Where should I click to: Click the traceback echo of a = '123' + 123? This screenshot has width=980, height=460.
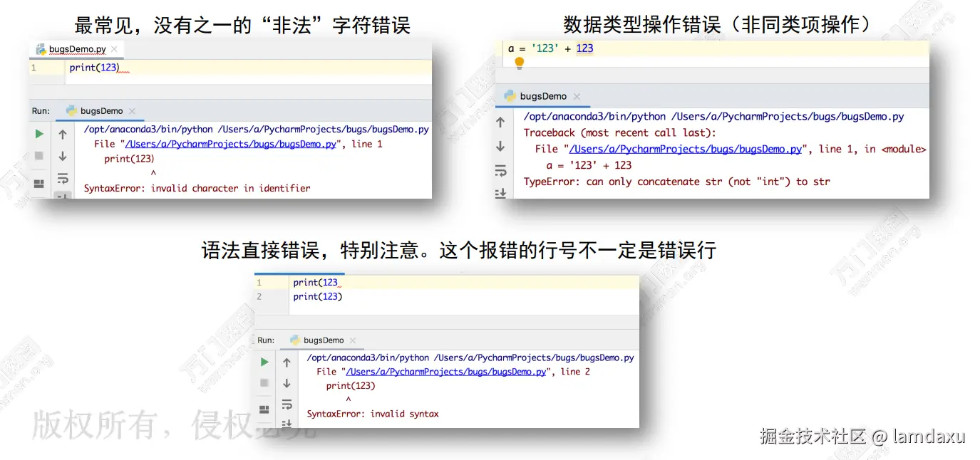pos(589,165)
